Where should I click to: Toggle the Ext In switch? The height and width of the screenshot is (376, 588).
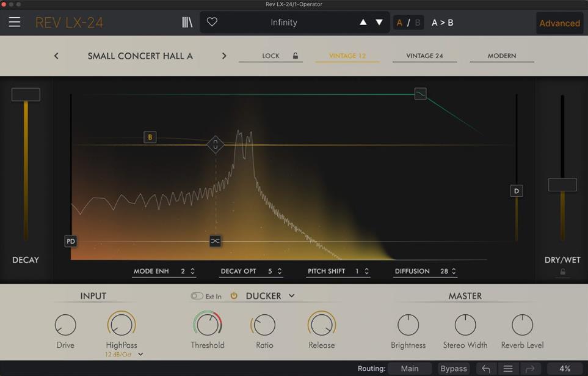pyautogui.click(x=197, y=296)
